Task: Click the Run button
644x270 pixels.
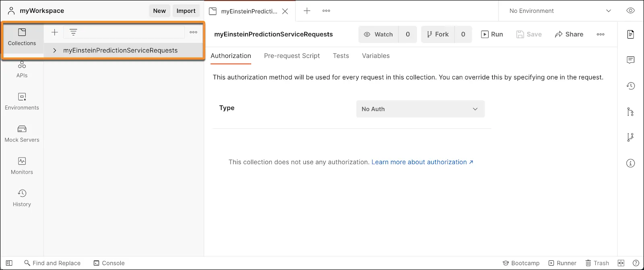Action: [x=492, y=34]
